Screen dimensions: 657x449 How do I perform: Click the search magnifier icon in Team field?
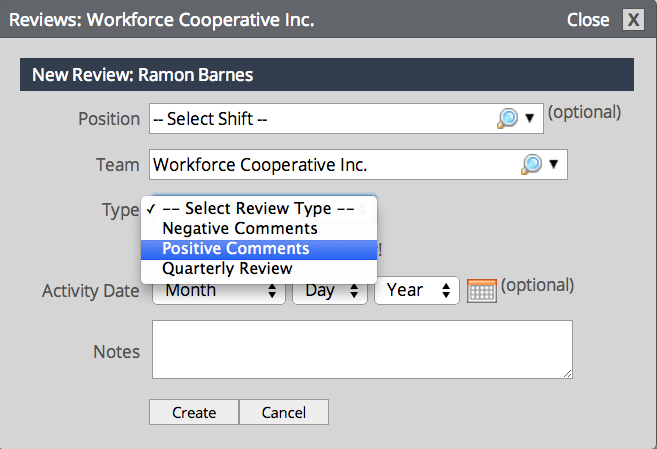coord(531,164)
